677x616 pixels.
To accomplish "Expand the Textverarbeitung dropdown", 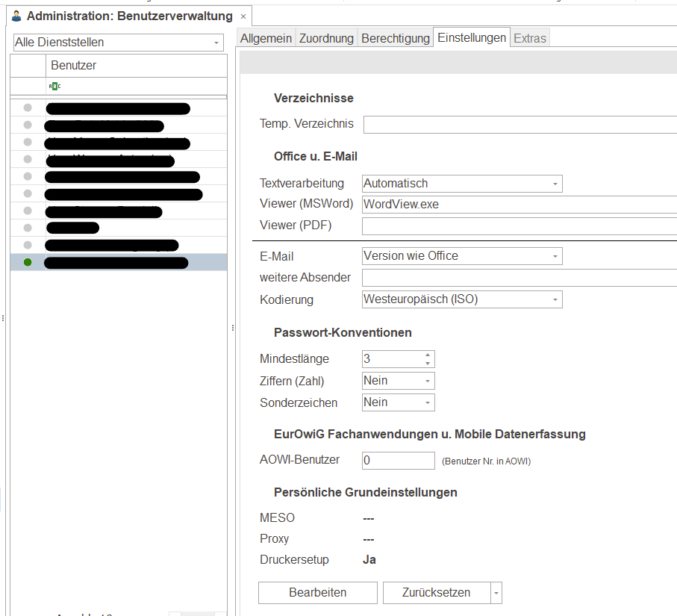I will (555, 184).
